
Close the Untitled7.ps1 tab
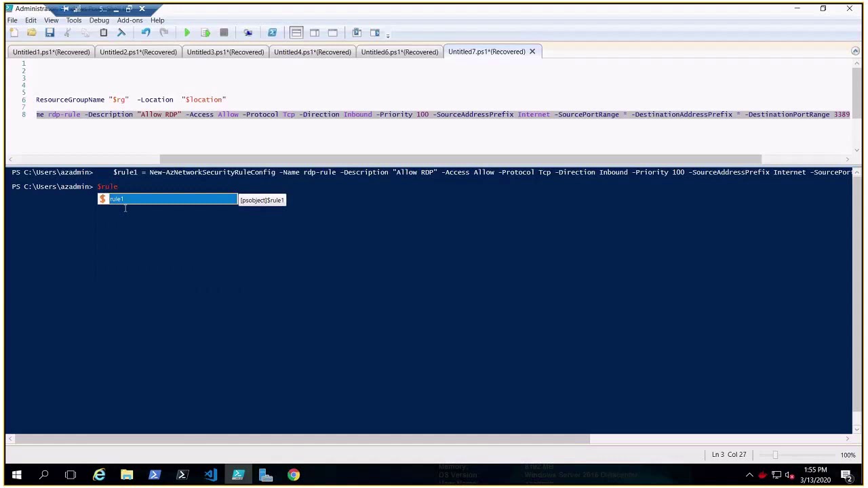click(x=532, y=52)
